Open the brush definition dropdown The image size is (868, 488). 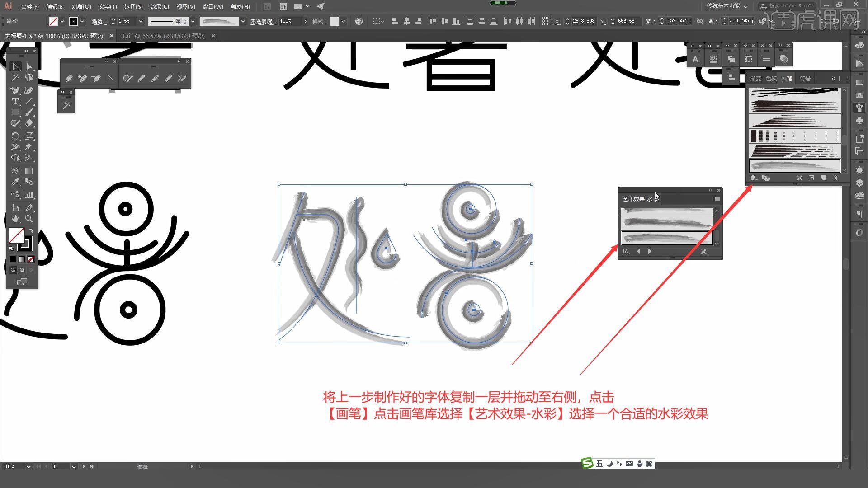[243, 21]
